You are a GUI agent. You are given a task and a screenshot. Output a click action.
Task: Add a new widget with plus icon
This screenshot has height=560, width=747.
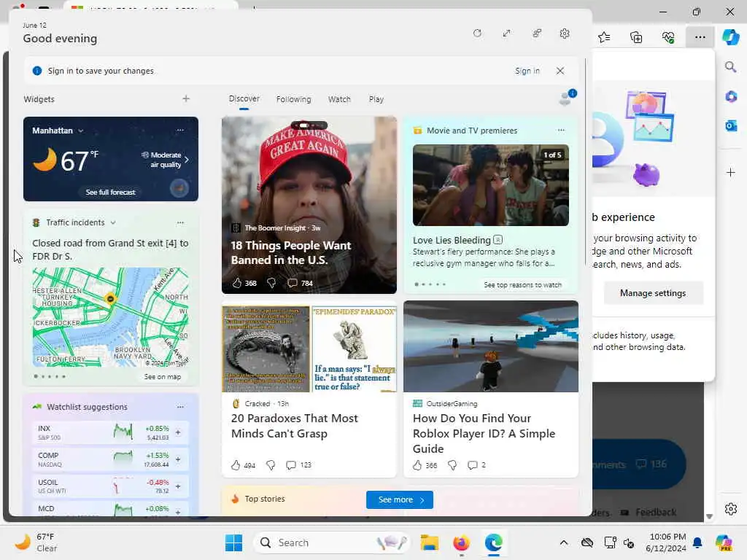(x=186, y=98)
